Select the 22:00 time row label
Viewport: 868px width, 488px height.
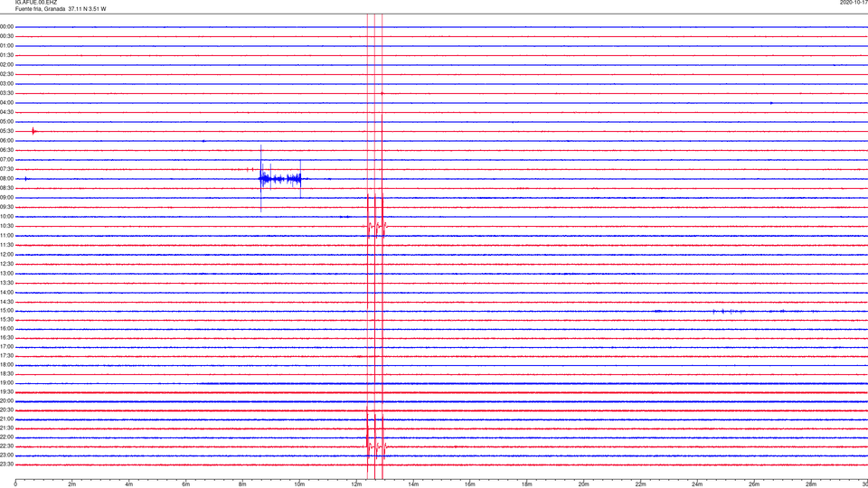pos(6,437)
